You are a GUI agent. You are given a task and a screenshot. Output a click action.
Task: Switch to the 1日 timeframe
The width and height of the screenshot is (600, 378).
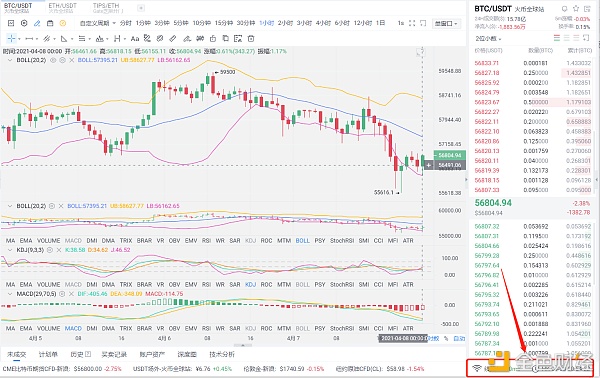tap(380, 23)
